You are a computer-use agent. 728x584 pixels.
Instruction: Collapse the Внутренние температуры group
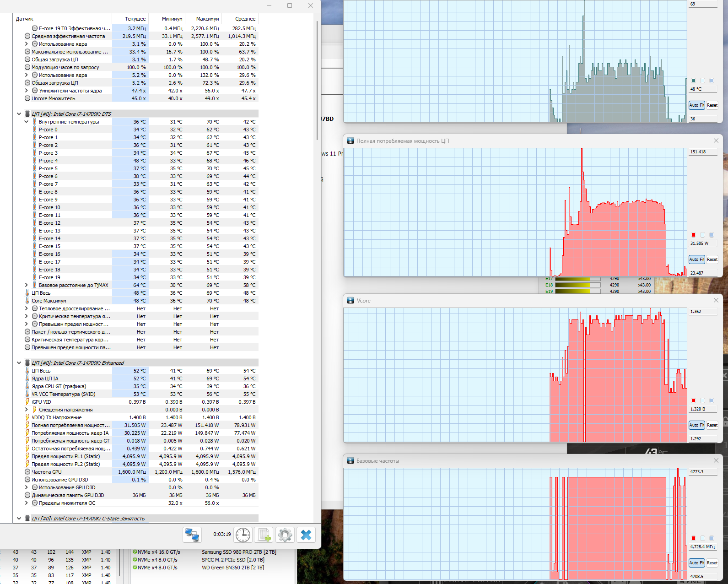click(x=26, y=122)
